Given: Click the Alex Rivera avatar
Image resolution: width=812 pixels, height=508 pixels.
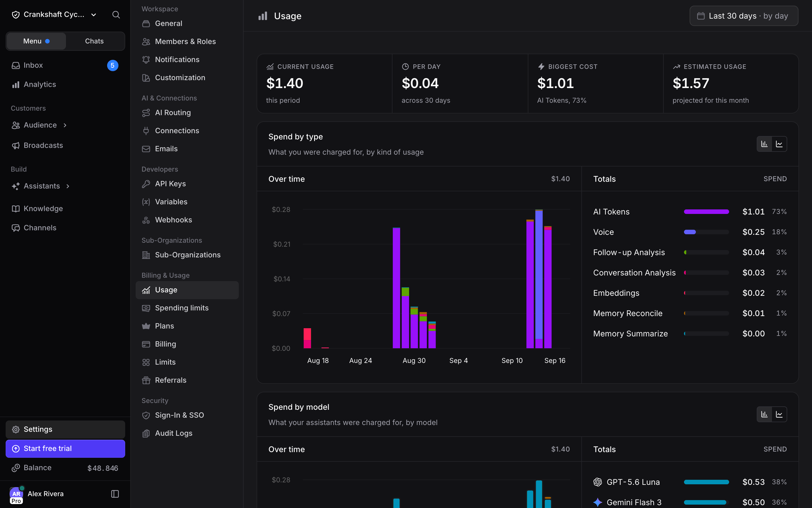Looking at the screenshot, I should (16, 494).
